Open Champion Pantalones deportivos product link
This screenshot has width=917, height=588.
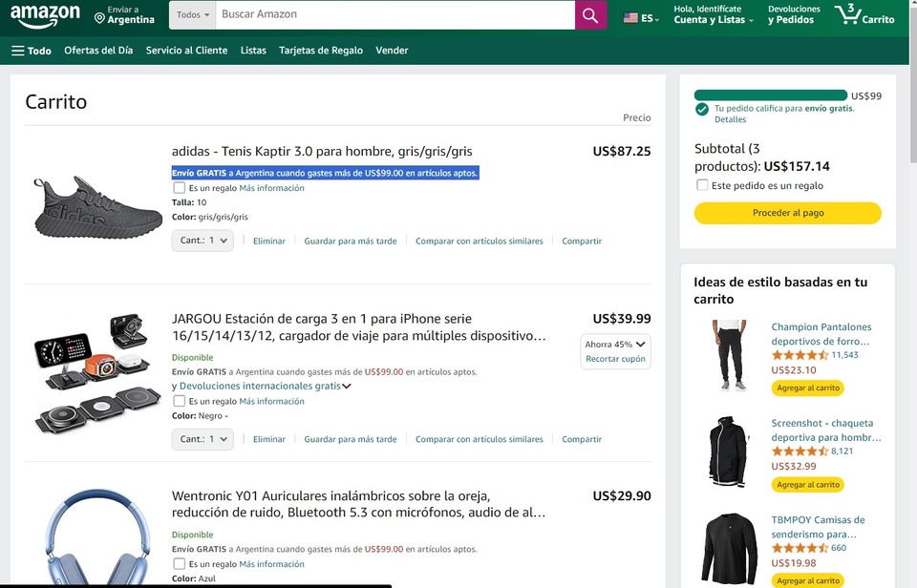click(x=821, y=334)
